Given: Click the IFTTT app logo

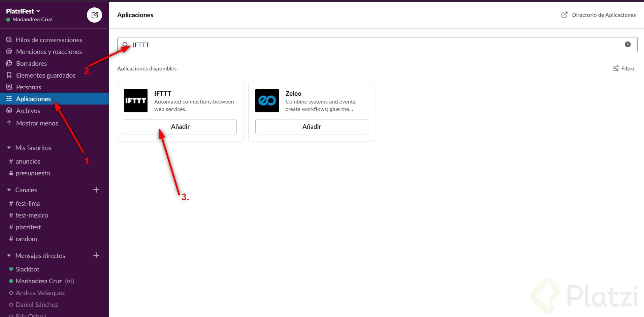Looking at the screenshot, I should (x=136, y=100).
